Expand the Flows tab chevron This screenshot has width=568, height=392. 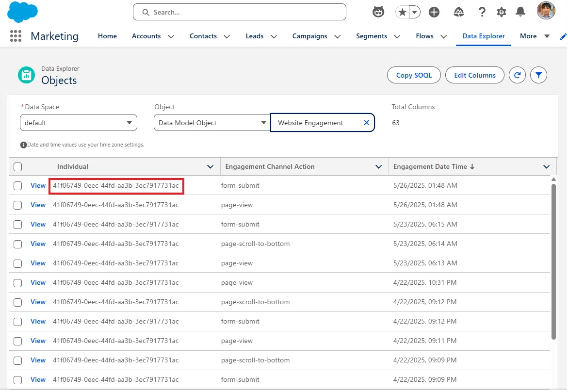(443, 36)
